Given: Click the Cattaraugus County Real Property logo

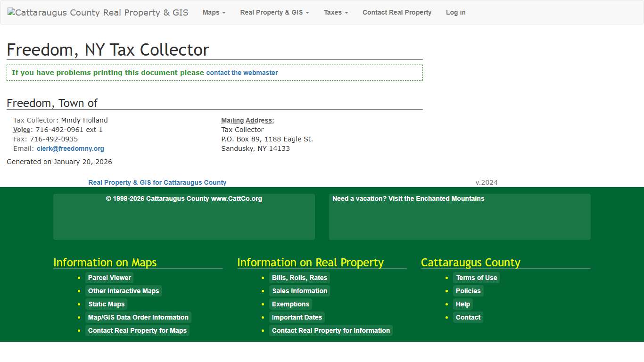Looking at the screenshot, I should (98, 12).
